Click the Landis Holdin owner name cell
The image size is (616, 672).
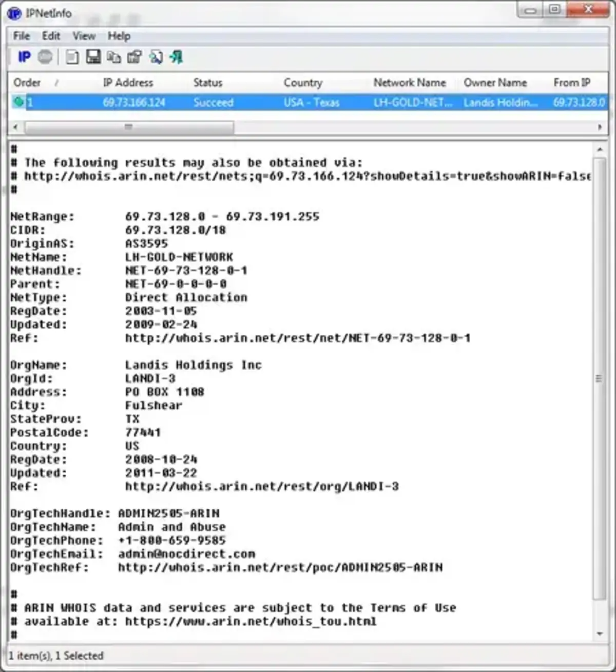[x=500, y=103]
